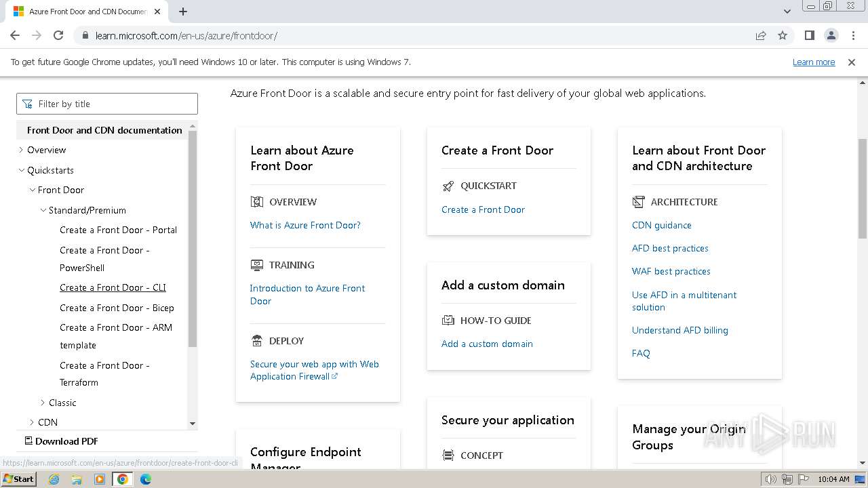Screen dimensions: 868x488
Task: Click the Share page icon in address bar
Action: [761, 36]
